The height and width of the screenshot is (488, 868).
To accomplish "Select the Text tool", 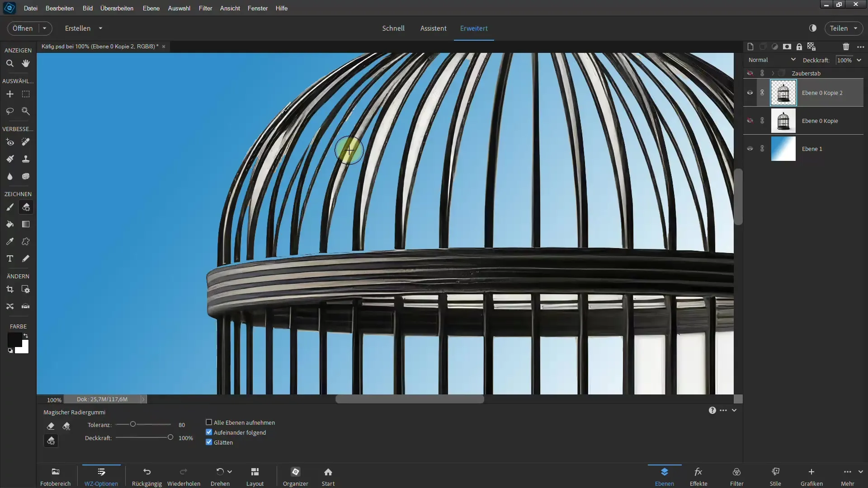I will [9, 258].
